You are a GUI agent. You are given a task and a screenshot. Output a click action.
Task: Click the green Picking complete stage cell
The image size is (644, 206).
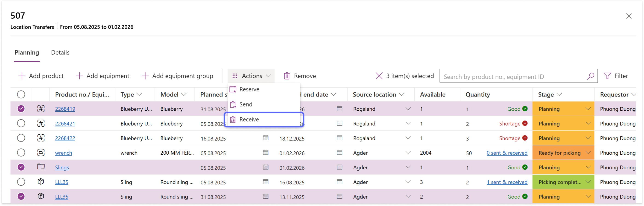coord(559,182)
